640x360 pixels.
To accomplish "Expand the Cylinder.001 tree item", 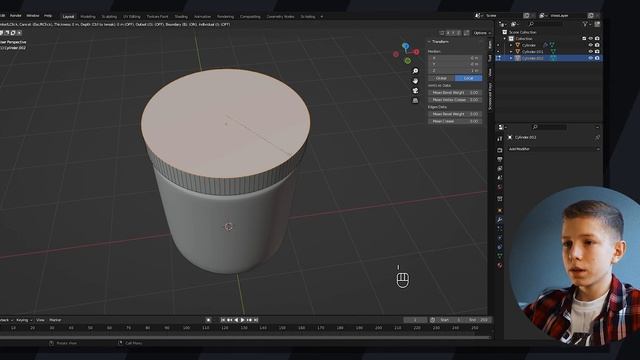I will (511, 51).
